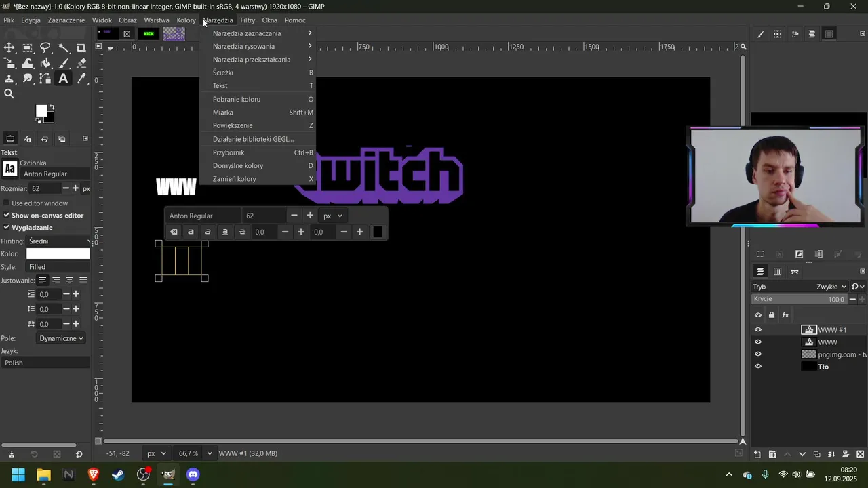Image resolution: width=868 pixels, height=488 pixels.
Task: Select the Move tool in the toolbox
Action: pyautogui.click(x=9, y=47)
